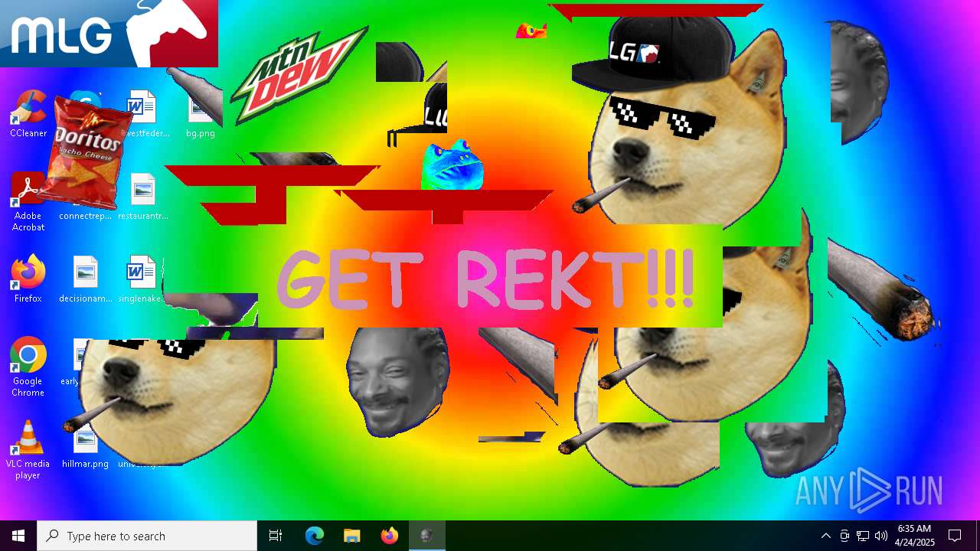
Task: Select the Adobe Acrobat desktop icon
Action: [x=28, y=201]
